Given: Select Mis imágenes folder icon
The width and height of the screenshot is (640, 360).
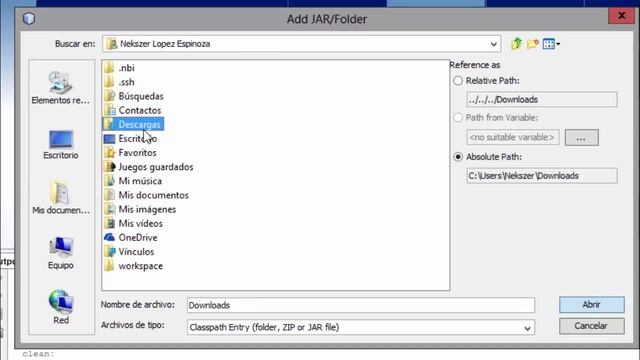Looking at the screenshot, I should click(x=109, y=209).
